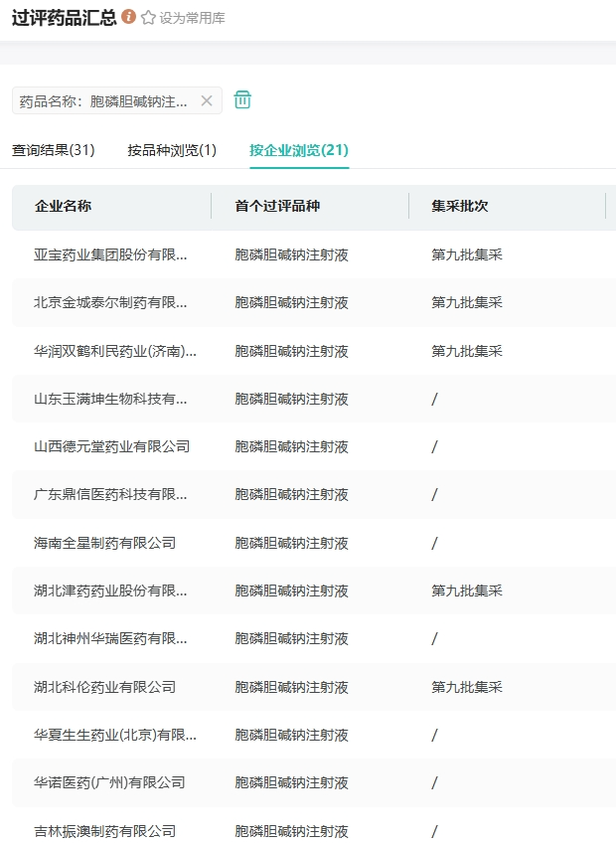This screenshot has height=844, width=616.
Task: Open 山西德元堂药业有限公司 entry
Action: (111, 446)
